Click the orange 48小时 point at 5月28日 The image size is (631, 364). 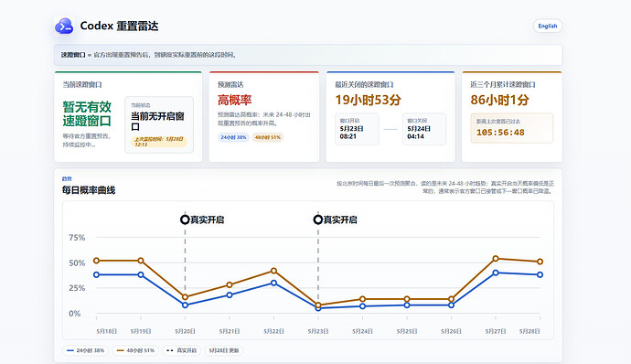point(540,262)
